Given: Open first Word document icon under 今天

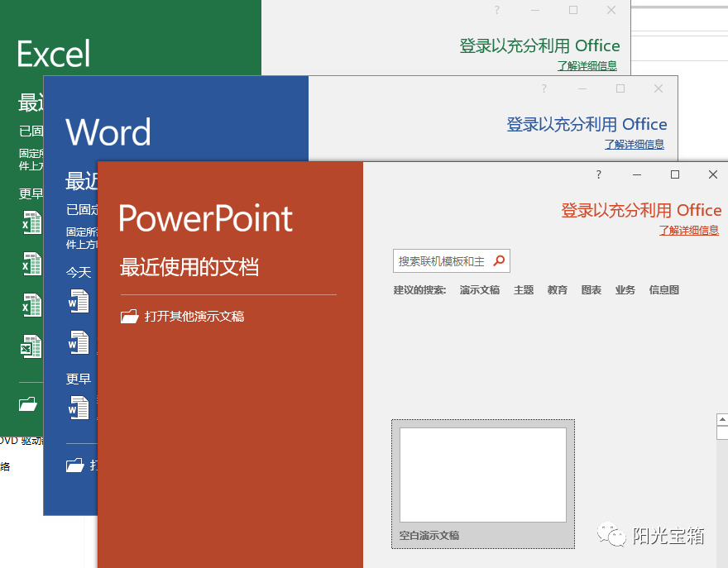Looking at the screenshot, I should click(79, 301).
